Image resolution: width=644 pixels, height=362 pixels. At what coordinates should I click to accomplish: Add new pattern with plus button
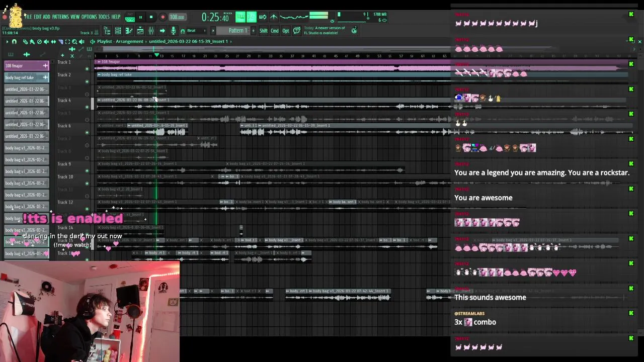pyautogui.click(x=252, y=31)
